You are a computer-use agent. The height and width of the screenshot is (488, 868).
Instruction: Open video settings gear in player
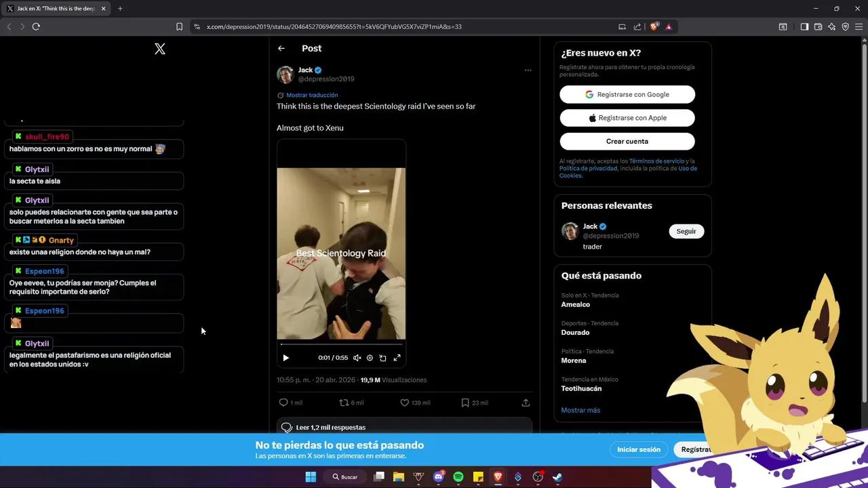click(x=370, y=358)
